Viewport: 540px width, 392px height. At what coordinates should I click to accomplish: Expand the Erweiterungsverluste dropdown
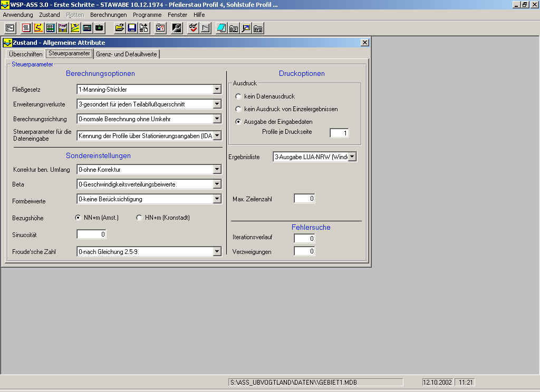coord(217,104)
